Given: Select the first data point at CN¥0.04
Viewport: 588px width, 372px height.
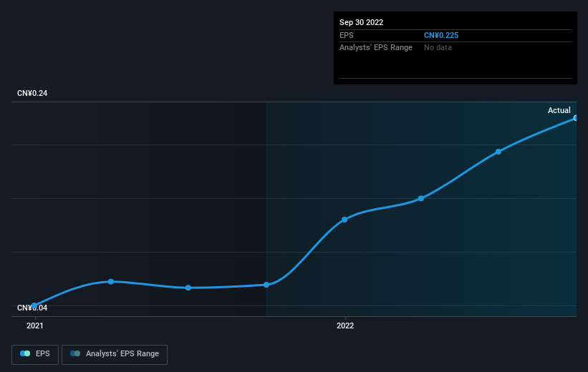Looking at the screenshot, I should pos(34,305).
